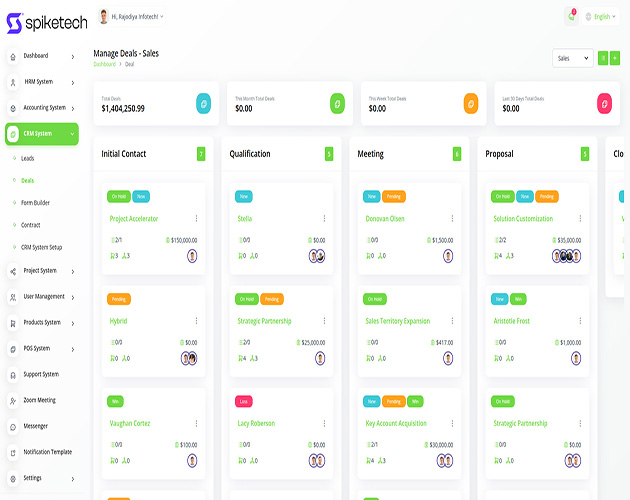The height and width of the screenshot is (500, 630).
Task: Click the green plus create deal button
Action: 614,58
